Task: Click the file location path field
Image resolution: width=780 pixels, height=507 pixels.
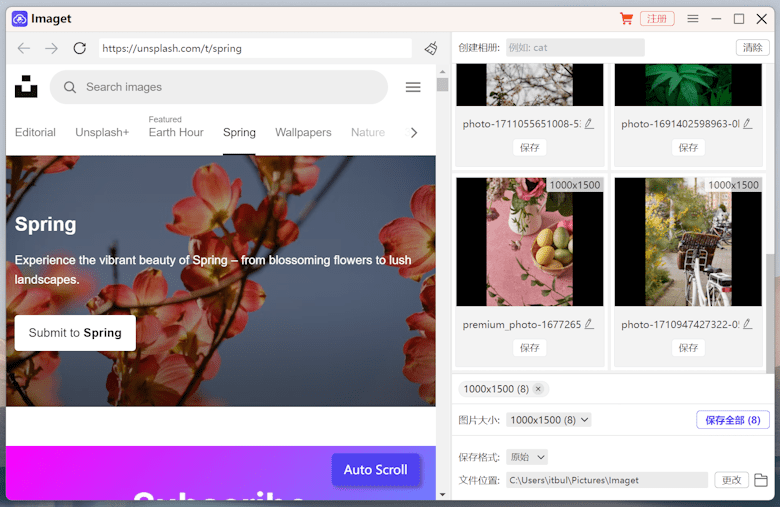Action: coord(607,480)
